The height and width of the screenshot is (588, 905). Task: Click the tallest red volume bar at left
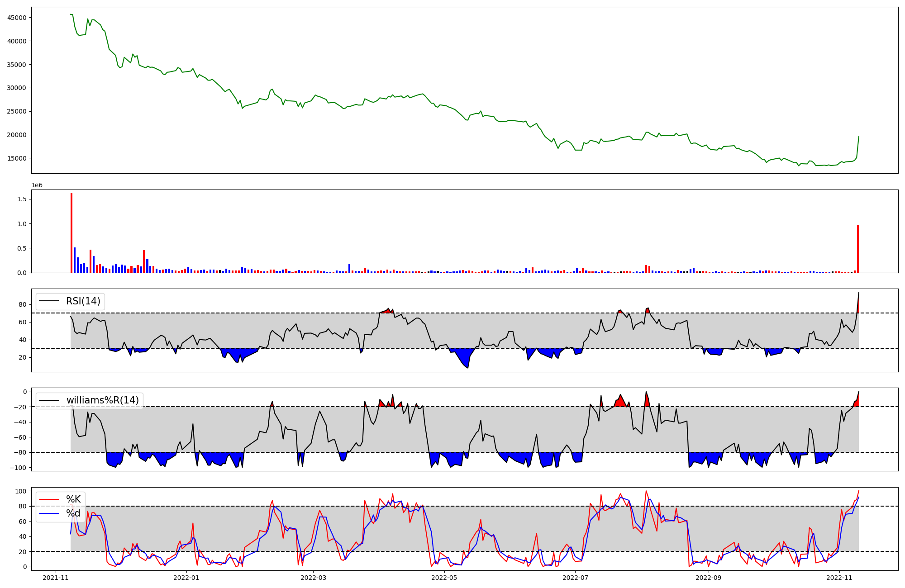click(x=71, y=233)
